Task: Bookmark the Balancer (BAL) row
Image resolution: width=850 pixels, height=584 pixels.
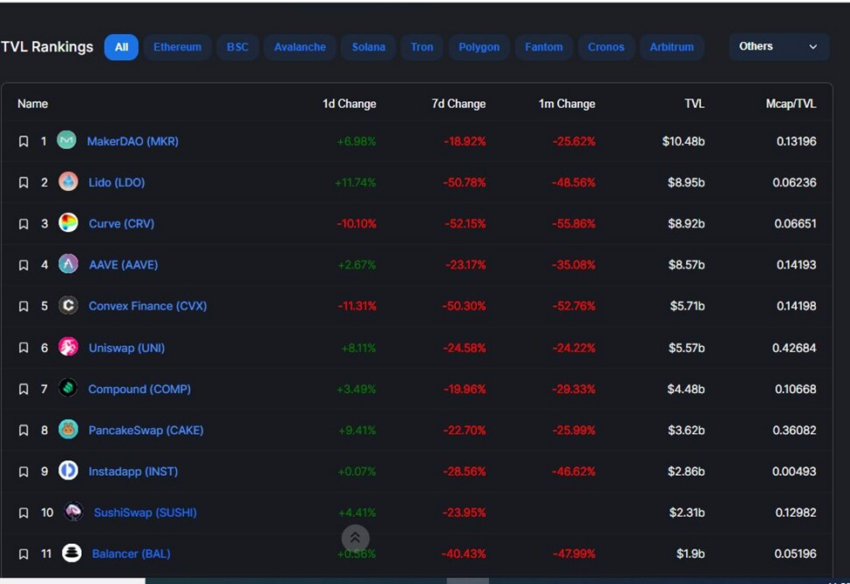Action: tap(23, 554)
